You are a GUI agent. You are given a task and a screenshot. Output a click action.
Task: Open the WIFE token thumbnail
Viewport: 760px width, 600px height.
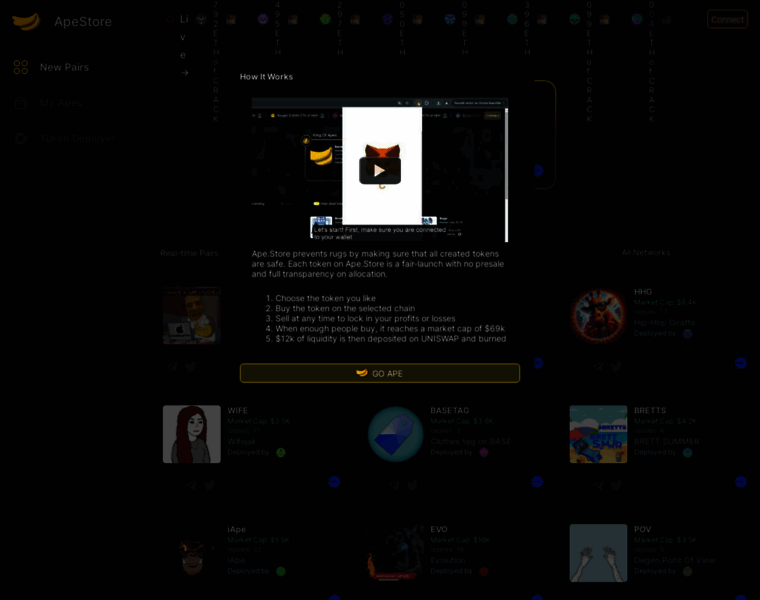(192, 434)
